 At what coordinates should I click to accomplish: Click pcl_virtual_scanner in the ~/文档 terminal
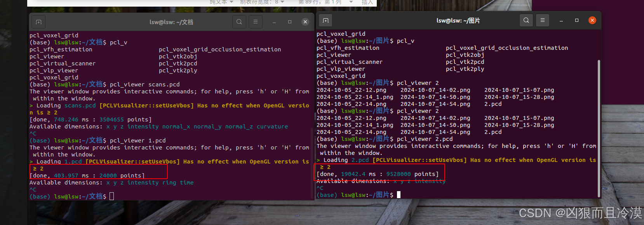[x=63, y=63]
